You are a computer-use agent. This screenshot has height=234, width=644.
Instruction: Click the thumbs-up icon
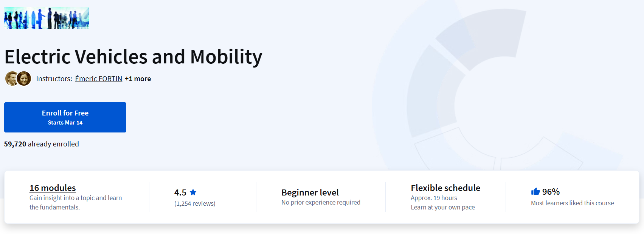tap(535, 192)
